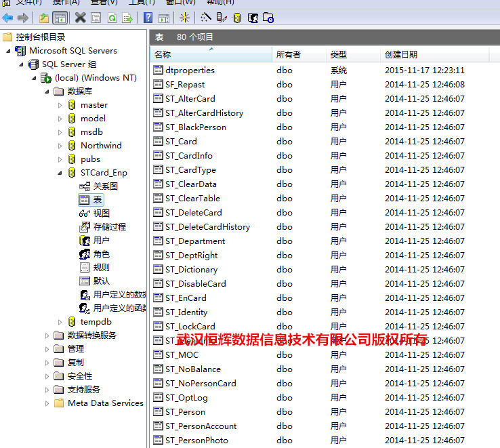The height and width of the screenshot is (448, 500).
Task: Click the Delete X toolbar icon
Action: pos(81,18)
